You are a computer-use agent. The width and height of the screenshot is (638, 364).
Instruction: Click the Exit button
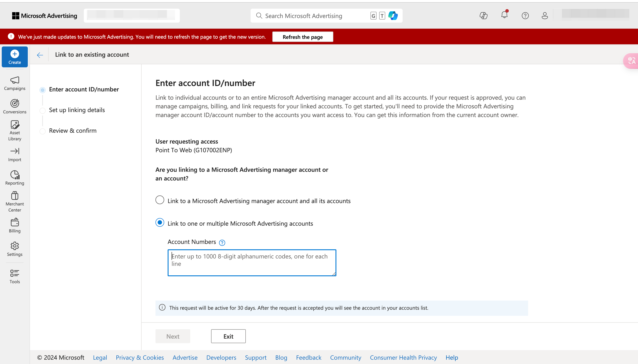[228, 336]
